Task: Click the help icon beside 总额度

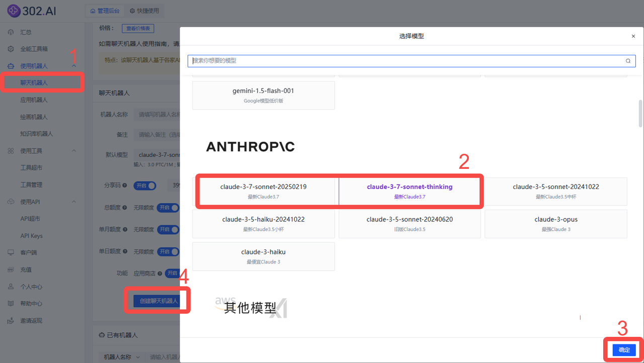Action: [x=125, y=208]
